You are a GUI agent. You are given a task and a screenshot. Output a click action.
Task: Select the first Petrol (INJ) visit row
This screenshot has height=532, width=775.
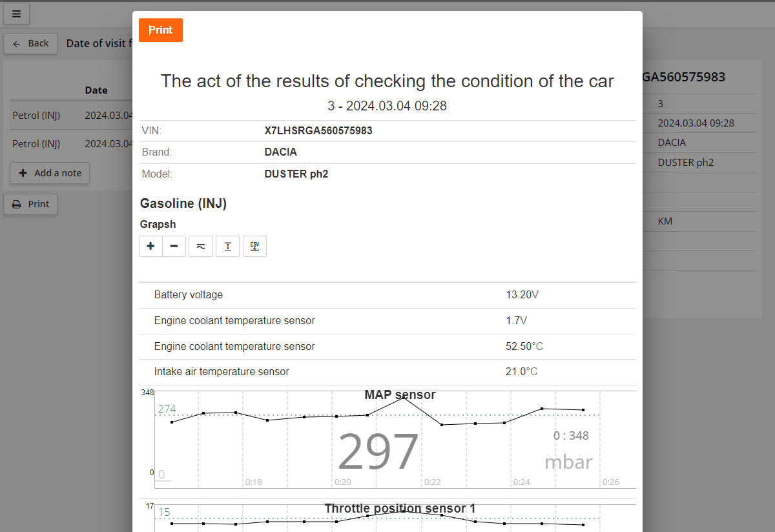36,116
